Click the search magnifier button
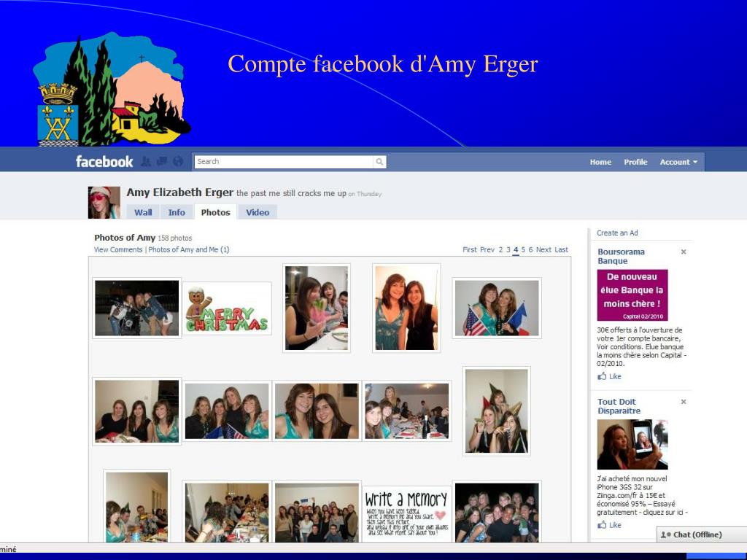The height and width of the screenshot is (560, 747). 379,162
